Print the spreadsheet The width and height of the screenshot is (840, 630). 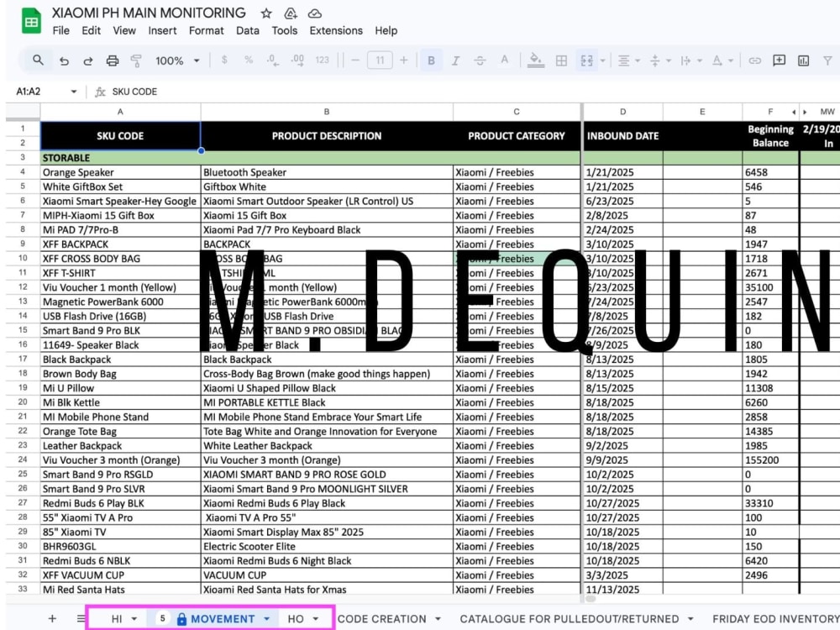pyautogui.click(x=112, y=60)
